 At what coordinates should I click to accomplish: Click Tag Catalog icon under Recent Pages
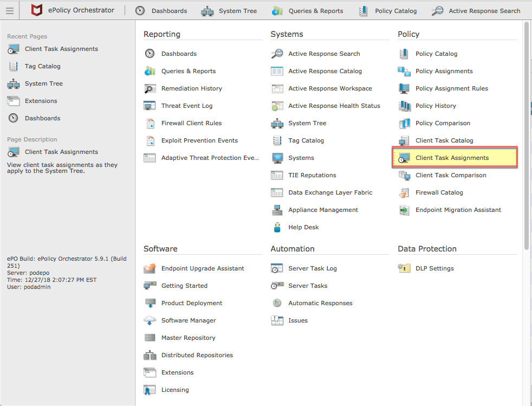coord(13,66)
